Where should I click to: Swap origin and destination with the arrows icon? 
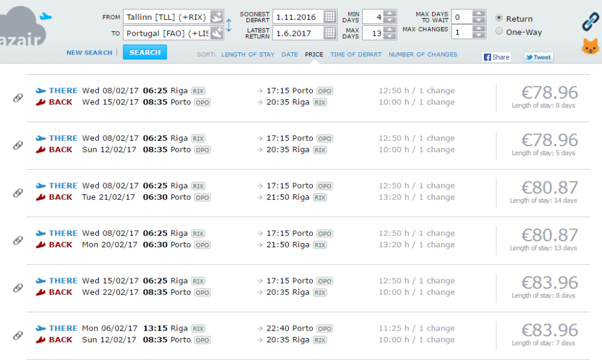229,25
